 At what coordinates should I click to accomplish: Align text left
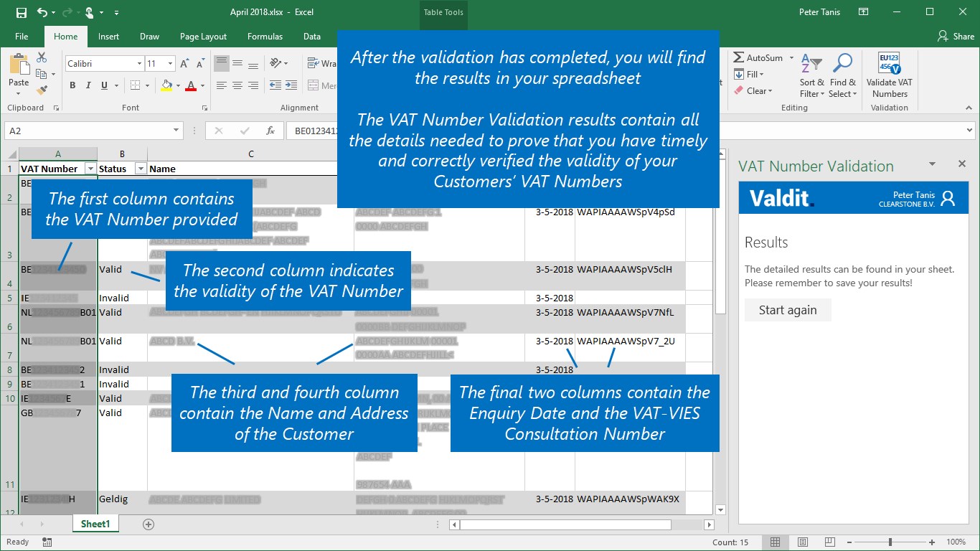[x=221, y=85]
